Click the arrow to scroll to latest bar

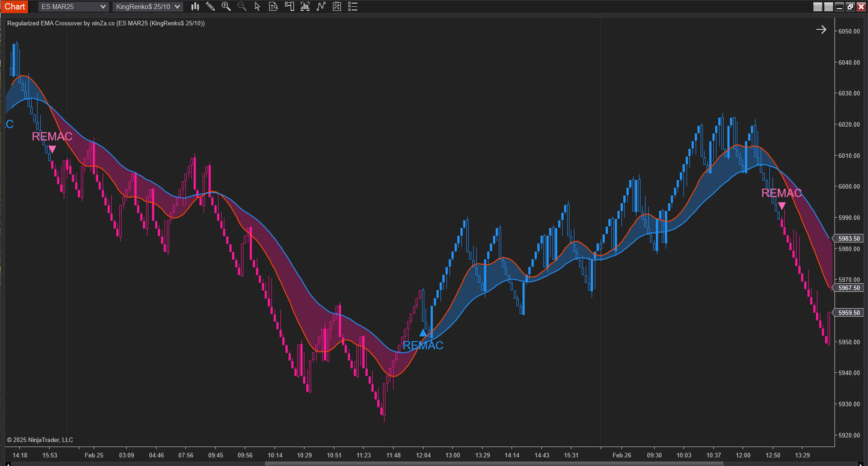click(x=821, y=29)
